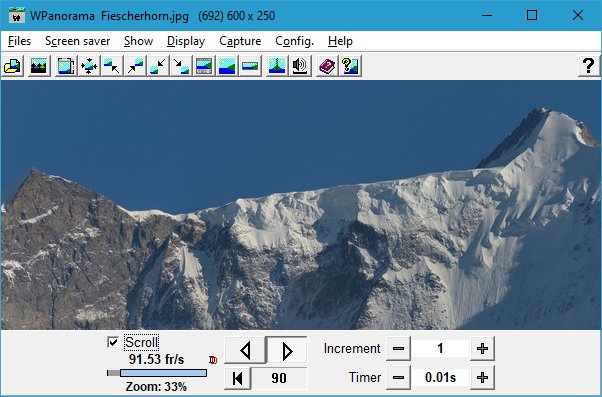Image resolution: width=602 pixels, height=397 pixels.
Task: Click the zipper compressed image icon
Action: tap(277, 66)
